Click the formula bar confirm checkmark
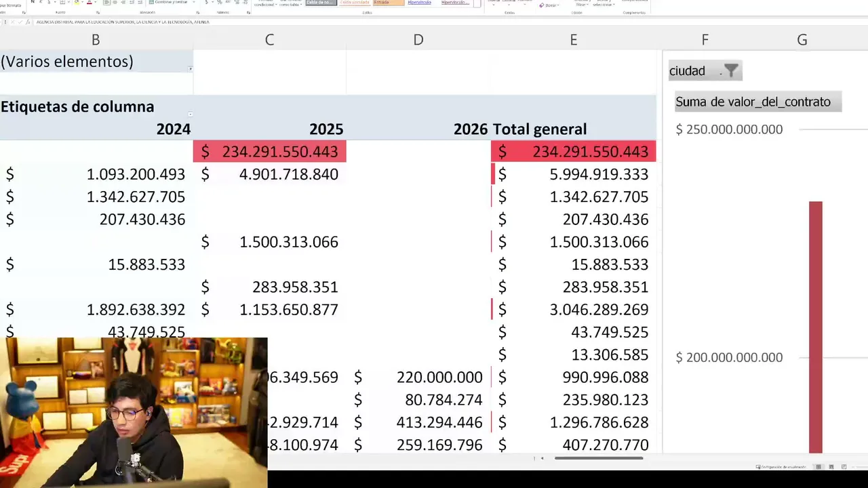868x488 pixels. tap(20, 22)
